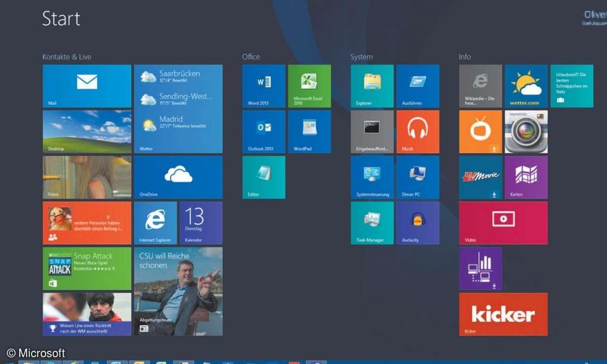607x364 pixels.
Task: Open the Snap Attack store tile
Action: pyautogui.click(x=87, y=268)
